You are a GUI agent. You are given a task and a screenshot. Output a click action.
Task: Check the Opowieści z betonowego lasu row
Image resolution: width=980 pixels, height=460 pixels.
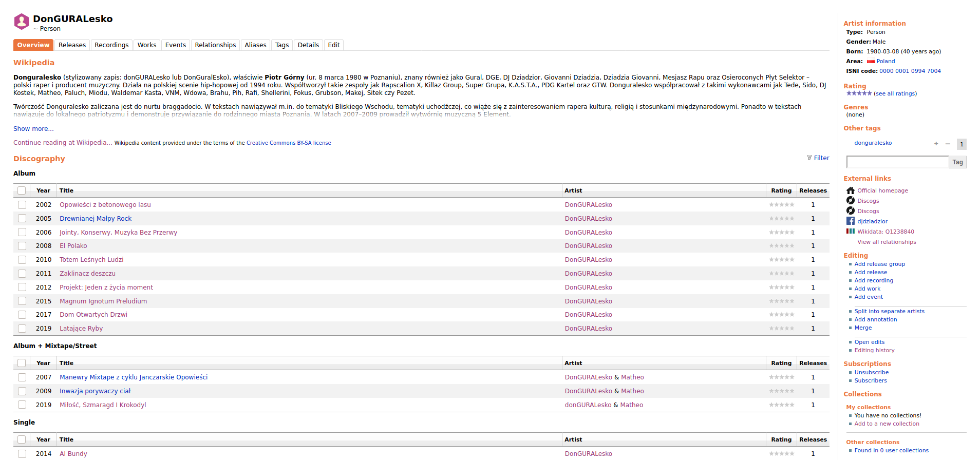(x=22, y=205)
